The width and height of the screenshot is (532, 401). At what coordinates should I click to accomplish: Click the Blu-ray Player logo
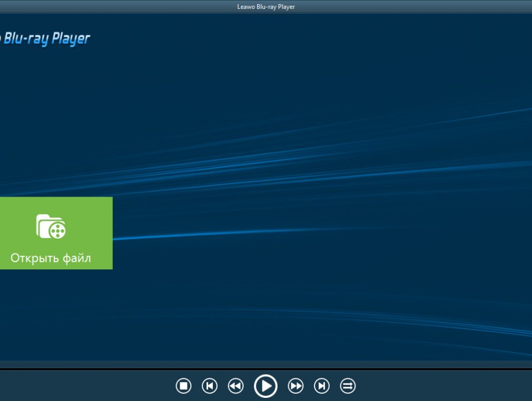(45, 38)
